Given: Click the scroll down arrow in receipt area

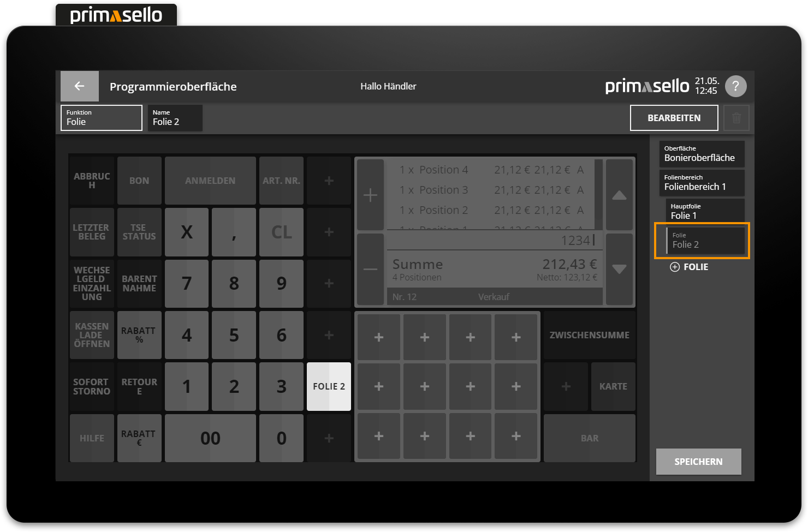Looking at the screenshot, I should 619,269.
